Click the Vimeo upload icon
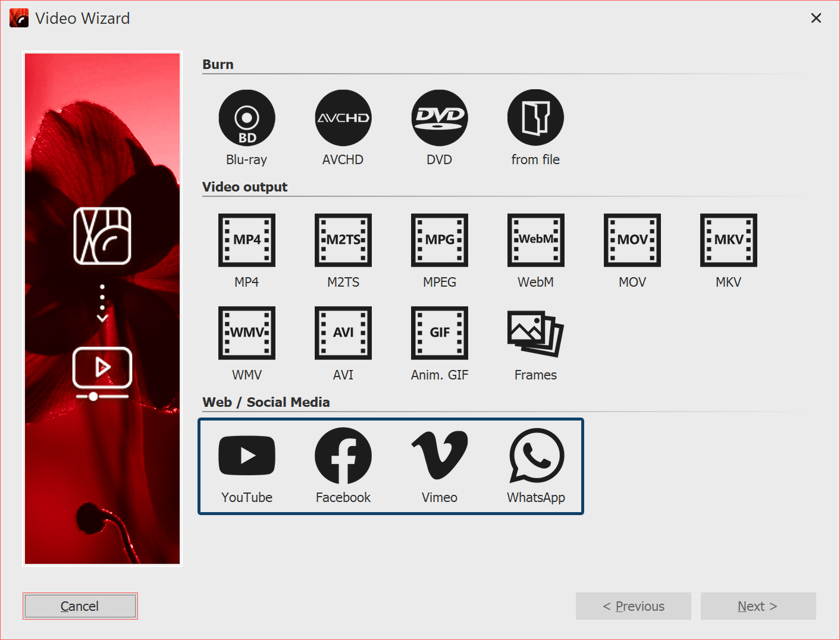 tap(440, 456)
